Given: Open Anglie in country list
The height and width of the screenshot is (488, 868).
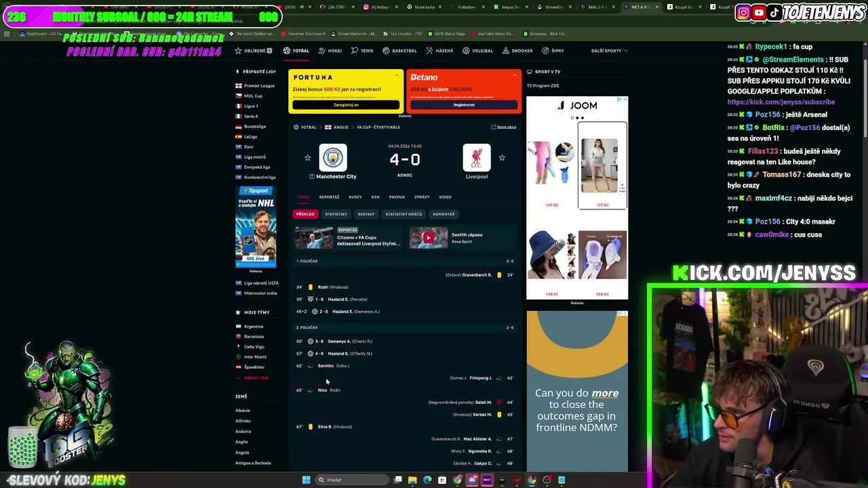Looking at the screenshot, I should (x=241, y=442).
